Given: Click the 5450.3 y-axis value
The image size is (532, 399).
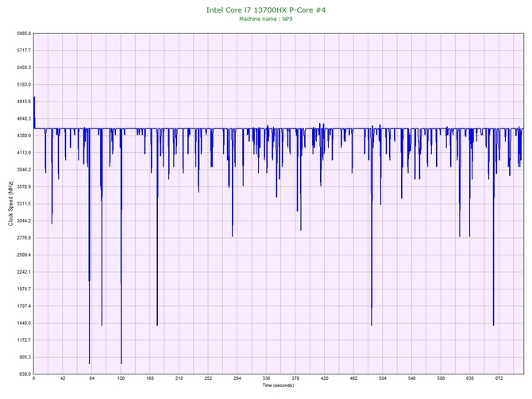Looking at the screenshot, I should coord(24,67).
